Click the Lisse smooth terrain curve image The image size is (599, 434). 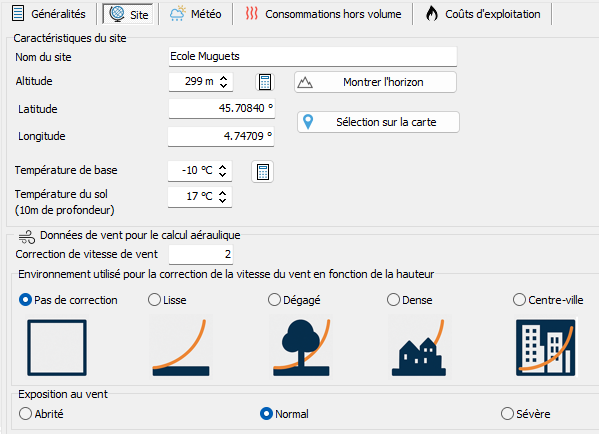tap(181, 347)
